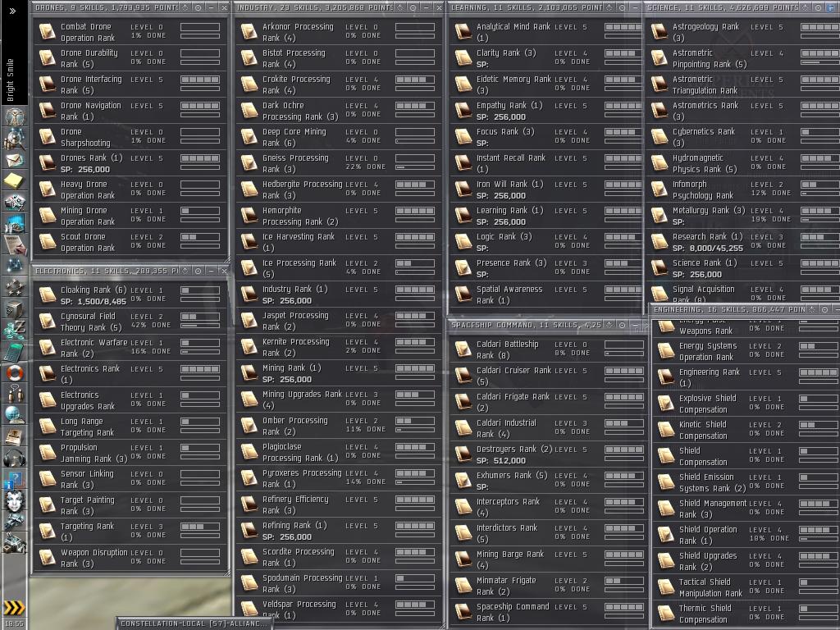Click the 18:55 clock

click(15, 623)
